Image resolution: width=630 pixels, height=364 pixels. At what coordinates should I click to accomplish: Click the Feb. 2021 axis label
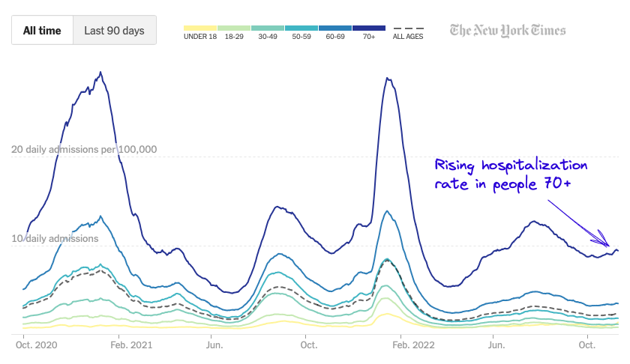(x=131, y=345)
